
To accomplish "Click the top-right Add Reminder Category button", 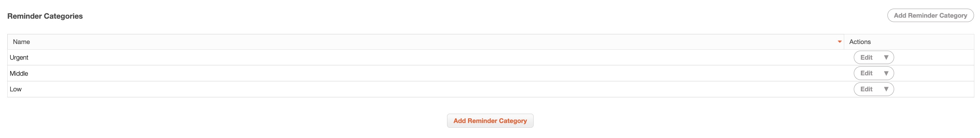I will [x=930, y=16].
